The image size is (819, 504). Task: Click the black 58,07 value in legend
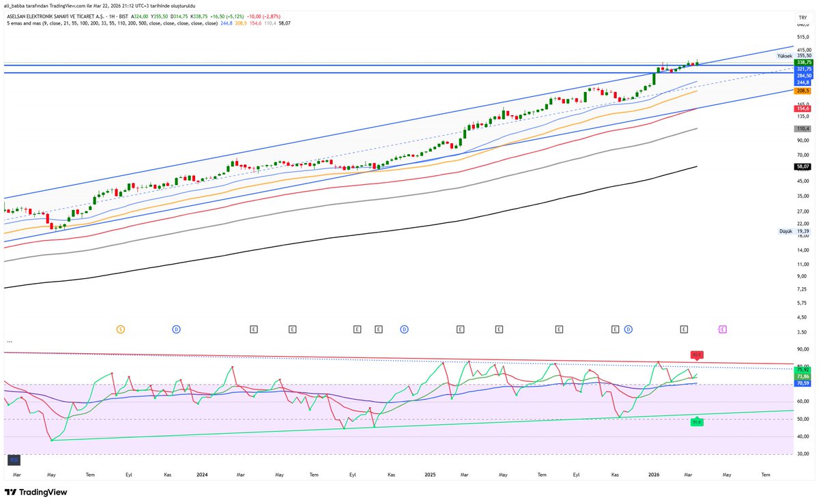pos(284,23)
